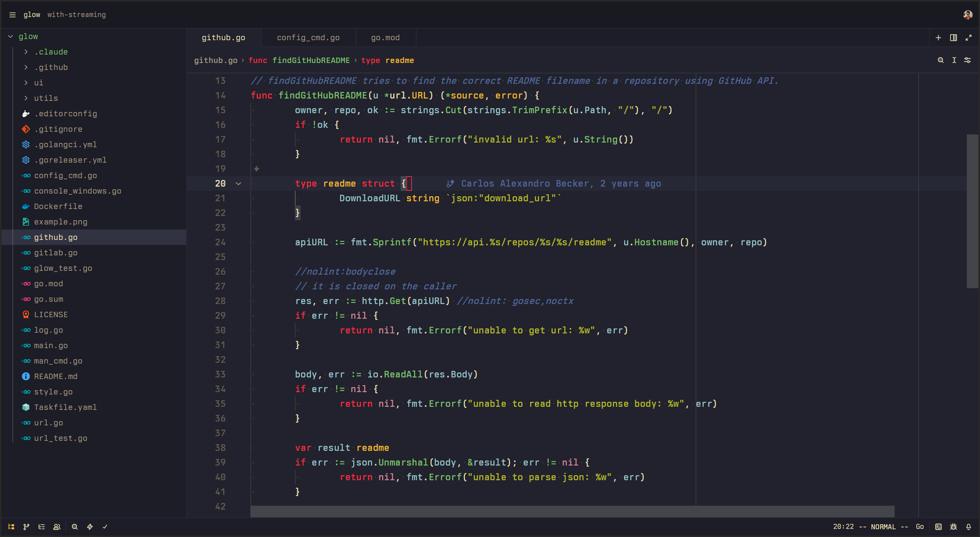Open glow_test.go file

[95, 268]
